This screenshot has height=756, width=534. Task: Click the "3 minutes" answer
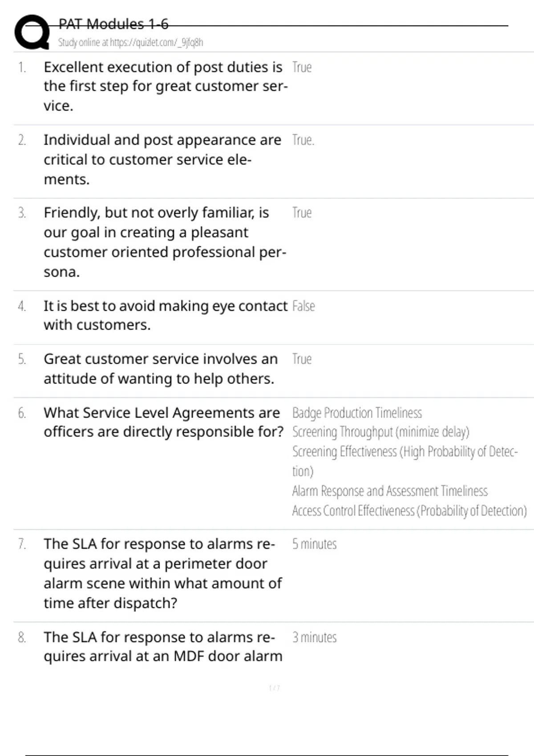314,638
